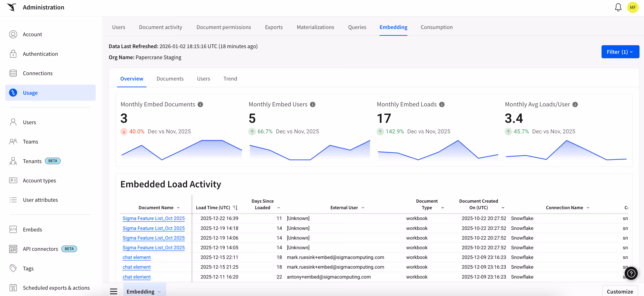Click the notifications bell icon
Screen dimensions: 644x296
618,7
